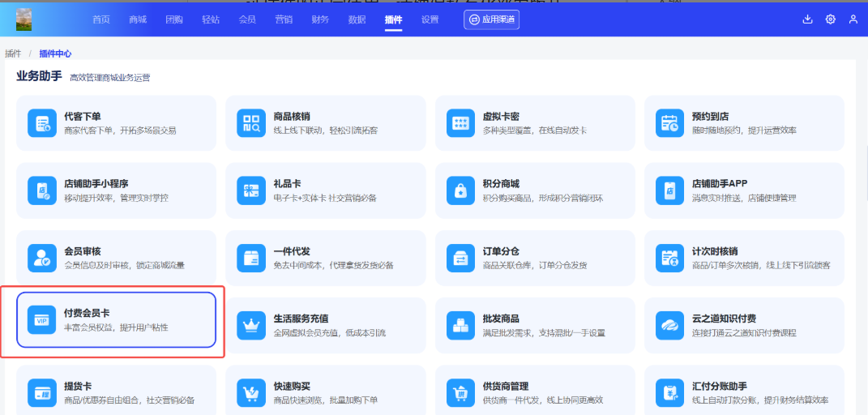This screenshot has height=415, width=868.
Task: Select the 订单分仓 plugin card
Action: click(534, 258)
